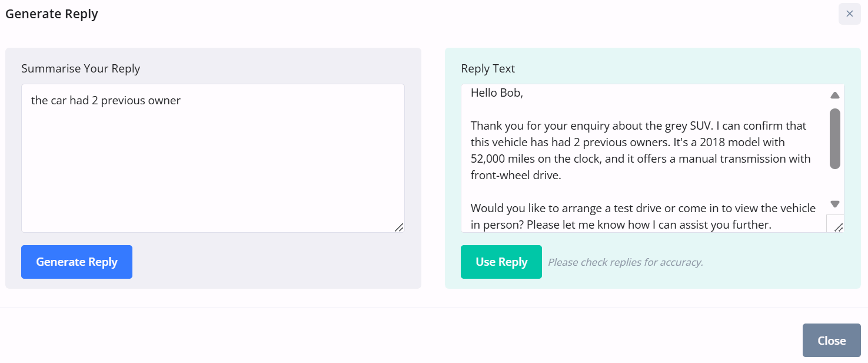The height and width of the screenshot is (363, 868).
Task: Click the "Summarise Your Reply" label
Action: point(81,68)
